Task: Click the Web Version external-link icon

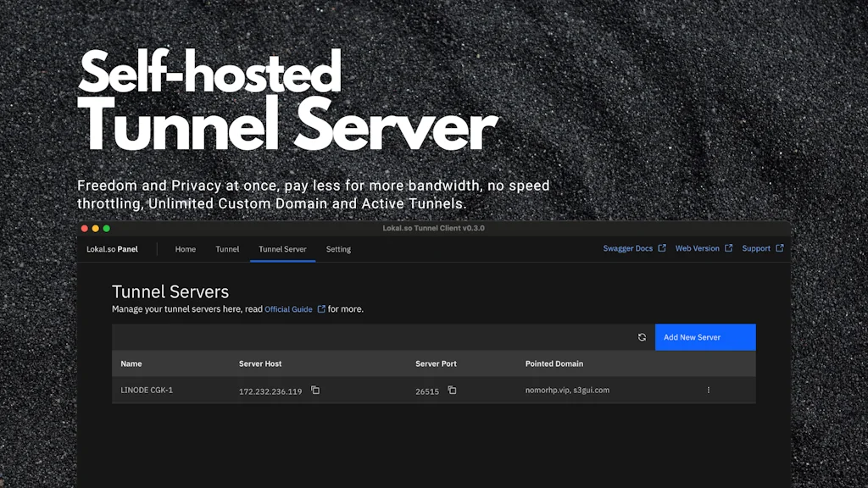Action: click(729, 247)
